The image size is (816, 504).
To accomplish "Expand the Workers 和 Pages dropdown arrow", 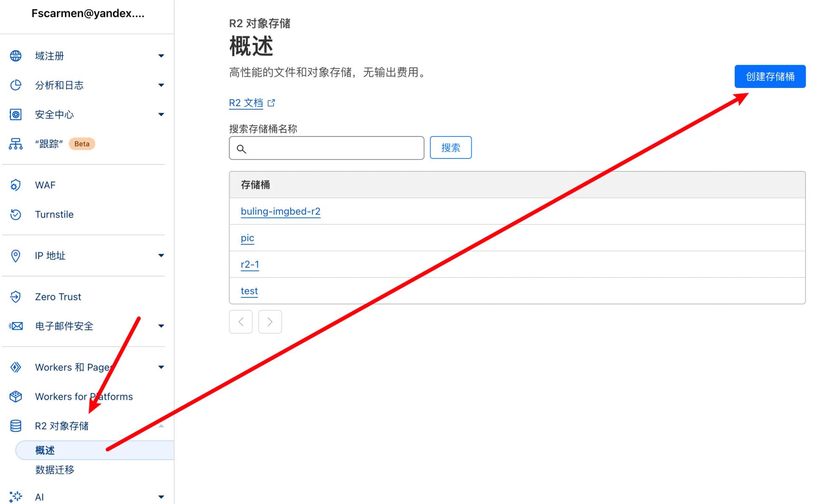I will (x=161, y=367).
